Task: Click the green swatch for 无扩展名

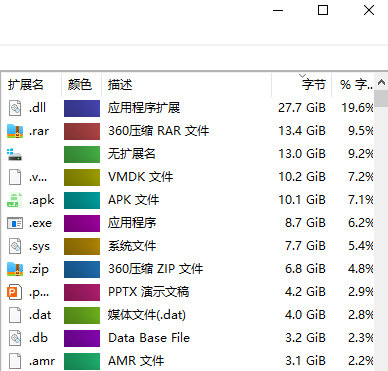Action: point(82,154)
